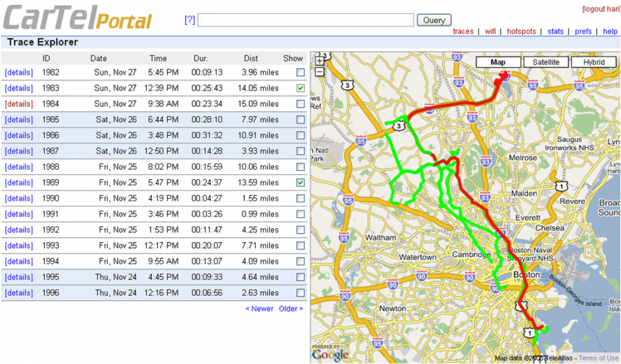Image resolution: width=621 pixels, height=364 pixels.
Task: Open the stats section
Action: tap(555, 31)
